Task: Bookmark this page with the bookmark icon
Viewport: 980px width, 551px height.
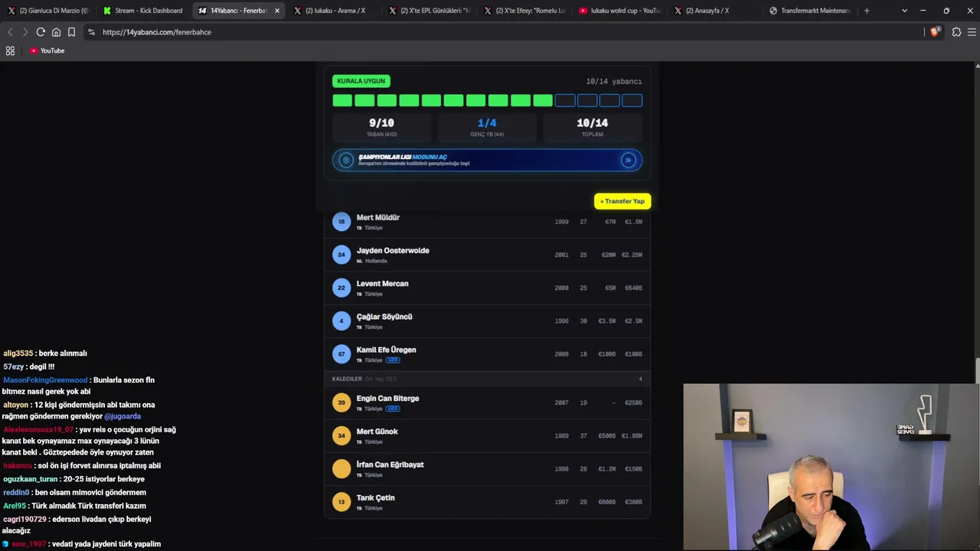Action: [x=71, y=32]
